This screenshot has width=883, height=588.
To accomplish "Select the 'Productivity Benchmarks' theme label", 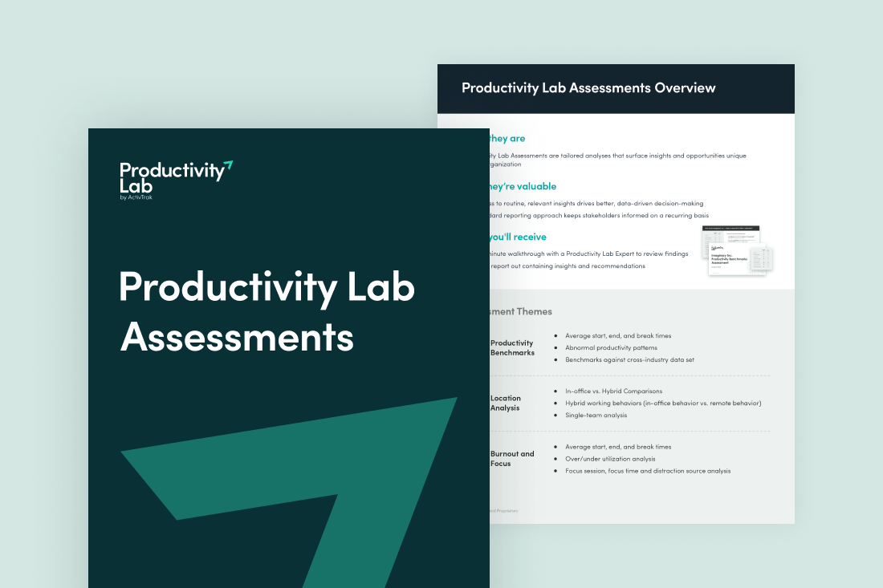I will tap(512, 347).
